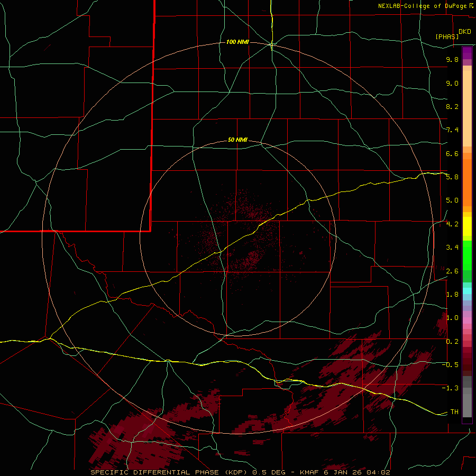The height and width of the screenshot is (476, 476).
Task: Click the 2.6 value on the legend
Action: (x=452, y=271)
